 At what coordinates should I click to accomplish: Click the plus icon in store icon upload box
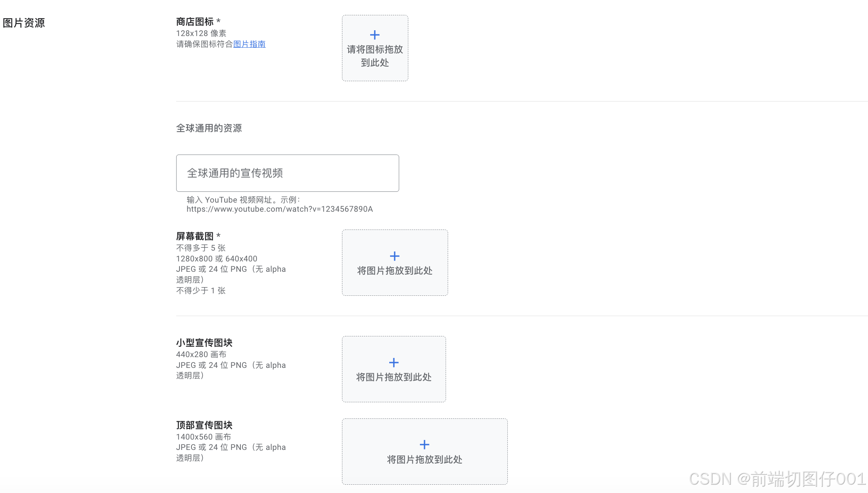[x=375, y=35]
